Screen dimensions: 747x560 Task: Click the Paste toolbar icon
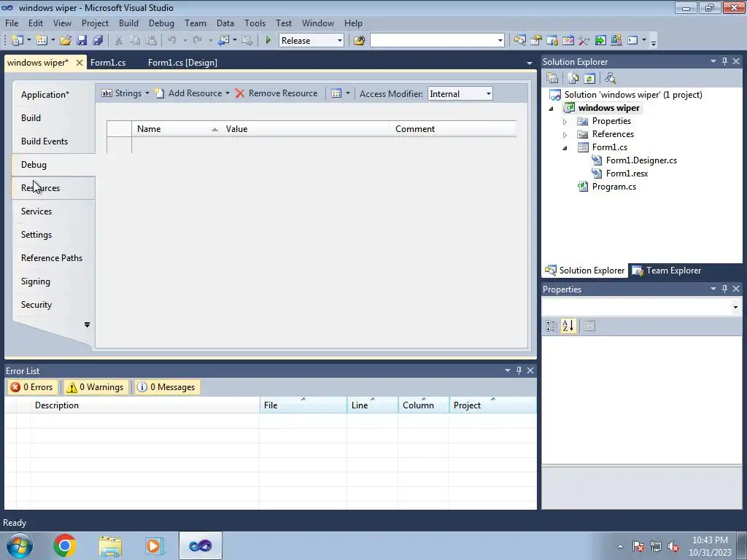point(151,41)
